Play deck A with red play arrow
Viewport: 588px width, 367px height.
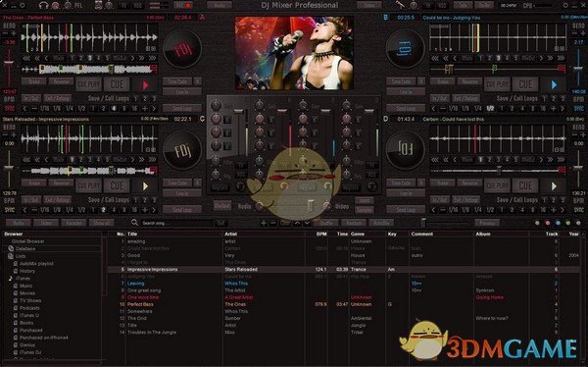tap(145, 85)
